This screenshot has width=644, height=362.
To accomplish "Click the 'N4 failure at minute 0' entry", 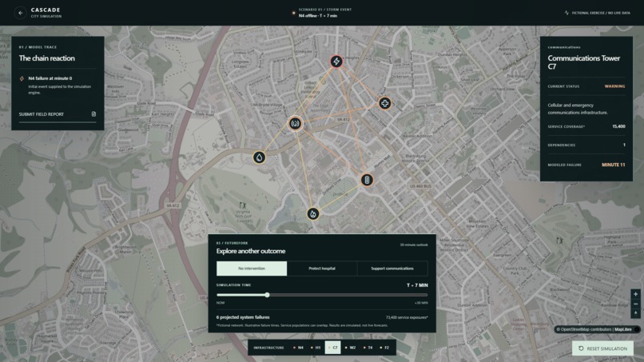I will (50, 78).
